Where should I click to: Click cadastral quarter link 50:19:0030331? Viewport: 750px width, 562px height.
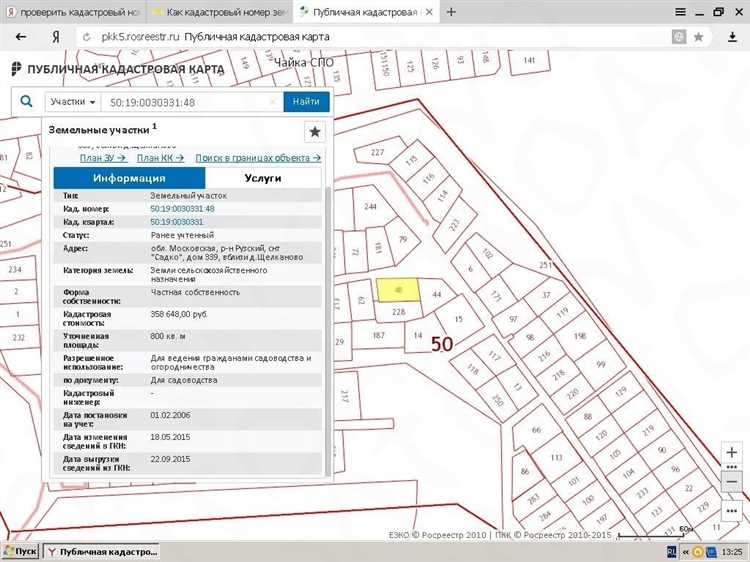[x=177, y=221]
